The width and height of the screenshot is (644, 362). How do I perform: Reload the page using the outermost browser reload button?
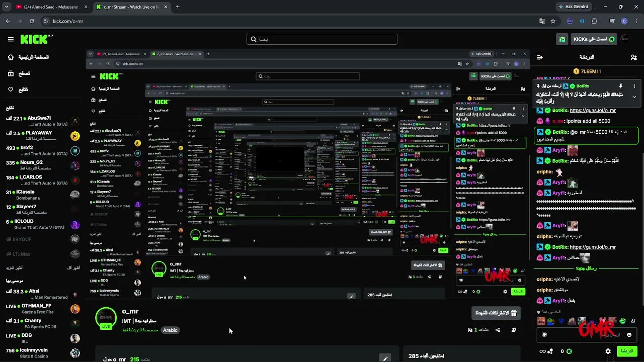[x=32, y=21]
